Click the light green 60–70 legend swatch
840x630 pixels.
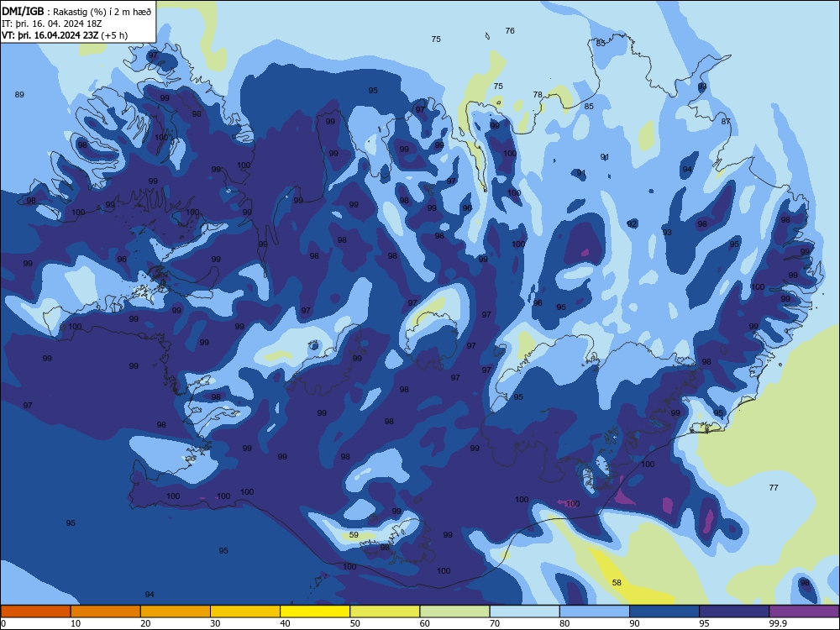pos(454,612)
